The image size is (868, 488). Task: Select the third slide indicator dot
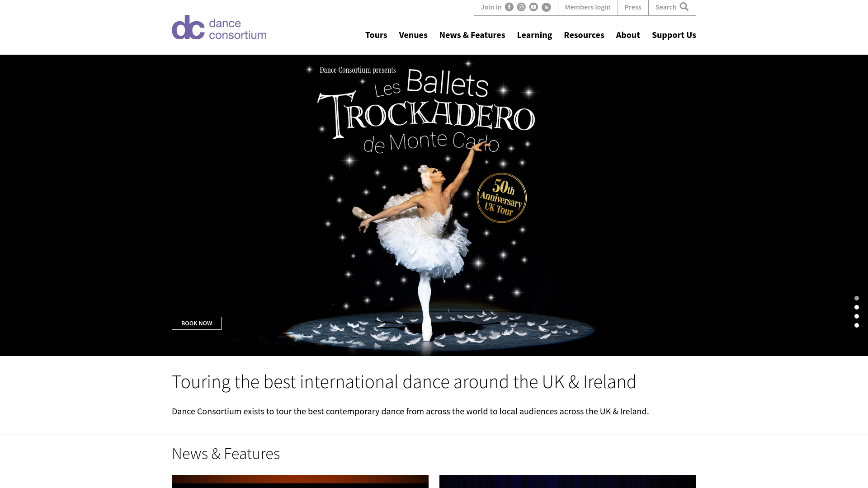857,316
